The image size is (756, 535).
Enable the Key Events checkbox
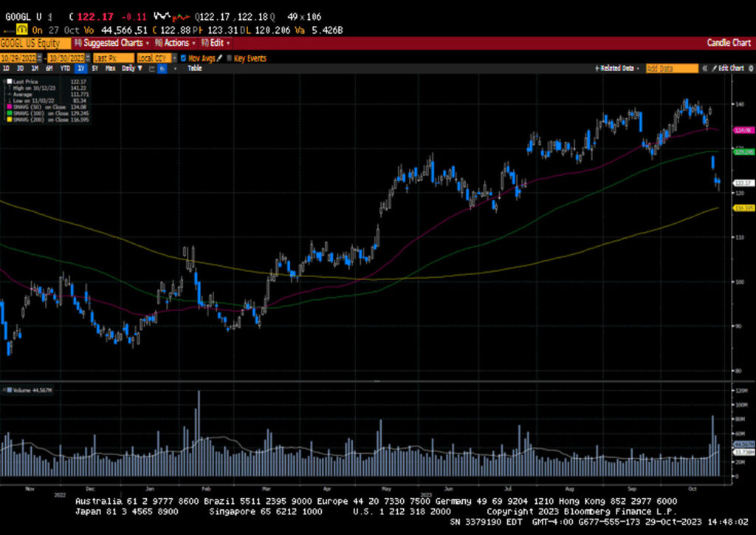[x=230, y=58]
